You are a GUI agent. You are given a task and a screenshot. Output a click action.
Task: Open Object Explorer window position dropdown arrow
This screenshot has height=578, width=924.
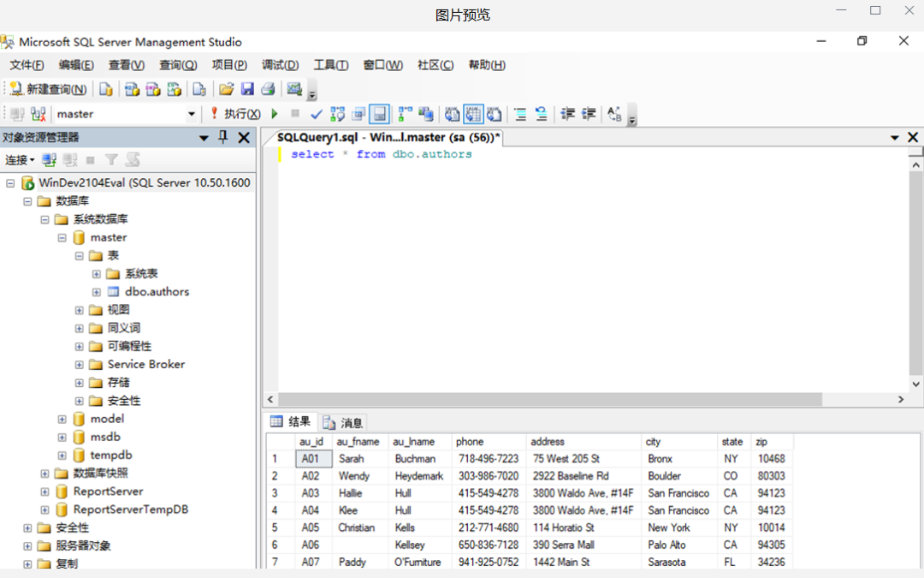coord(204,138)
